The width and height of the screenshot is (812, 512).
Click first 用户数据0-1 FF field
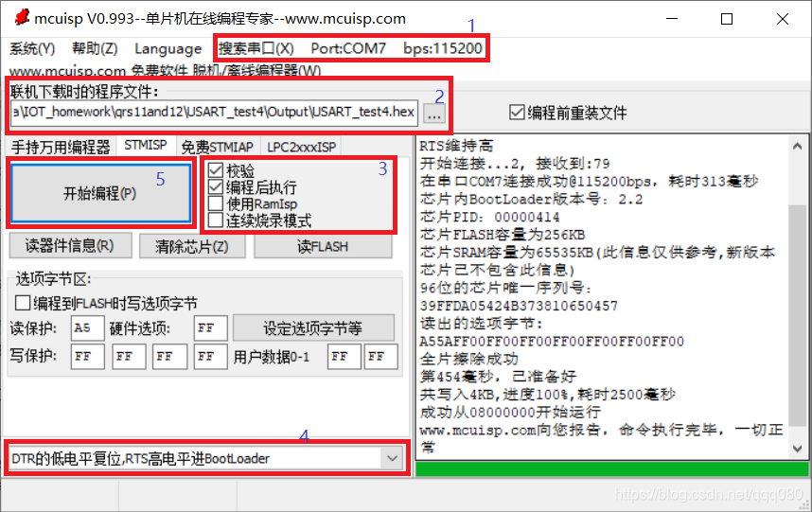coord(344,356)
